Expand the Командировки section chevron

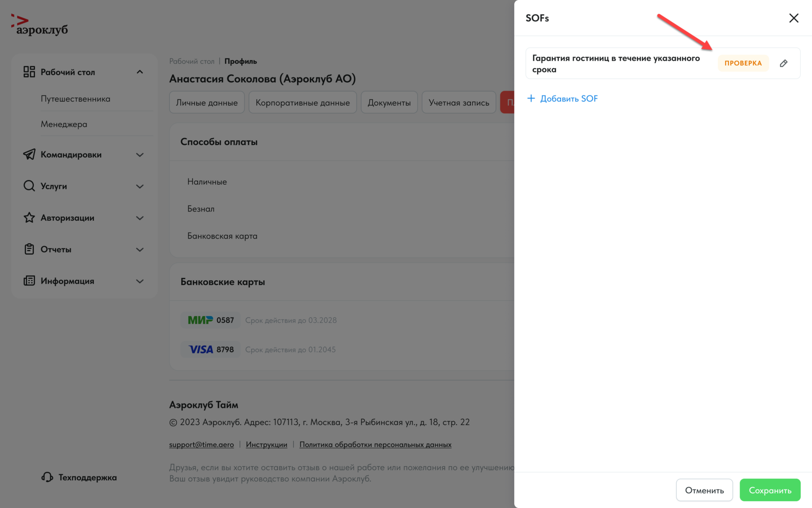click(x=140, y=155)
